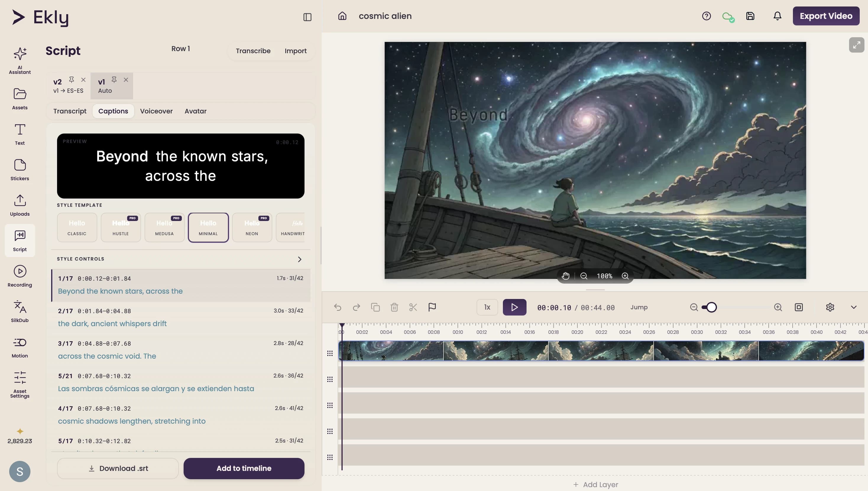Image resolution: width=868 pixels, height=491 pixels.
Task: Switch to the Transcript tab
Action: pyautogui.click(x=70, y=111)
